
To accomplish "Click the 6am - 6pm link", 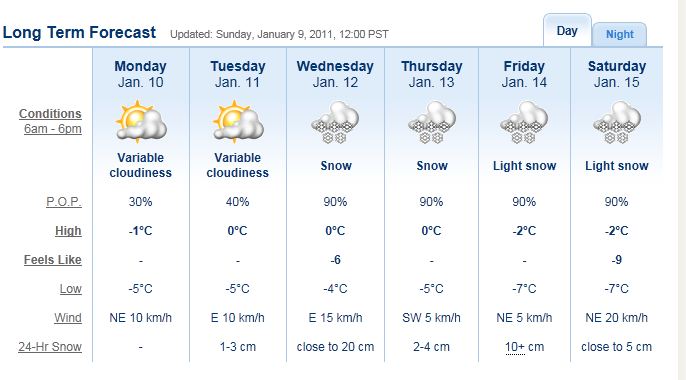I will 53,129.
